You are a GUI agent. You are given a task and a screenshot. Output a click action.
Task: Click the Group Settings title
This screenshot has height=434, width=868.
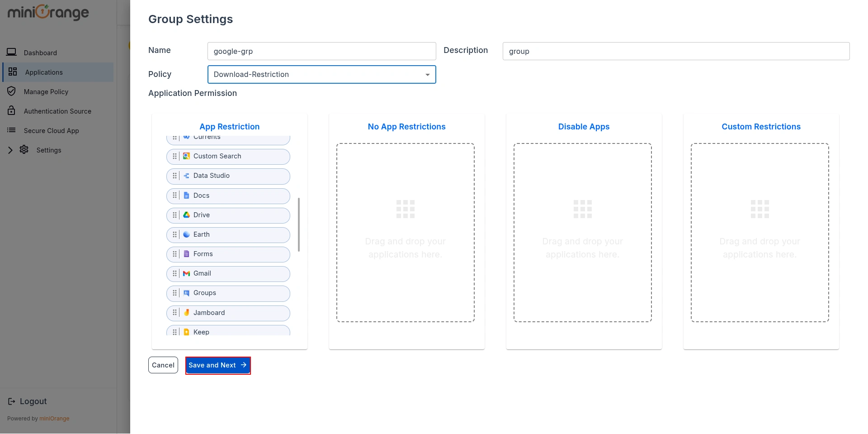pyautogui.click(x=191, y=19)
